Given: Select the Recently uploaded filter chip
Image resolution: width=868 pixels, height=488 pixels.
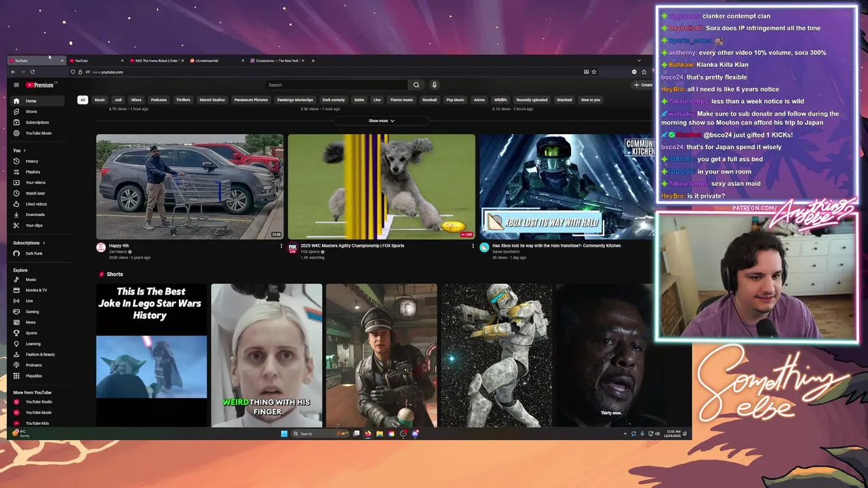Looking at the screenshot, I should [x=532, y=100].
